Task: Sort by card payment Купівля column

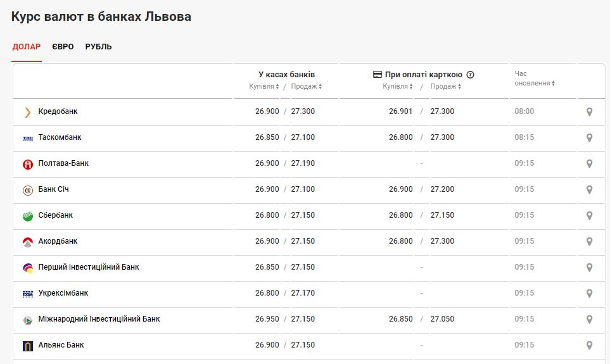Action: (x=398, y=86)
